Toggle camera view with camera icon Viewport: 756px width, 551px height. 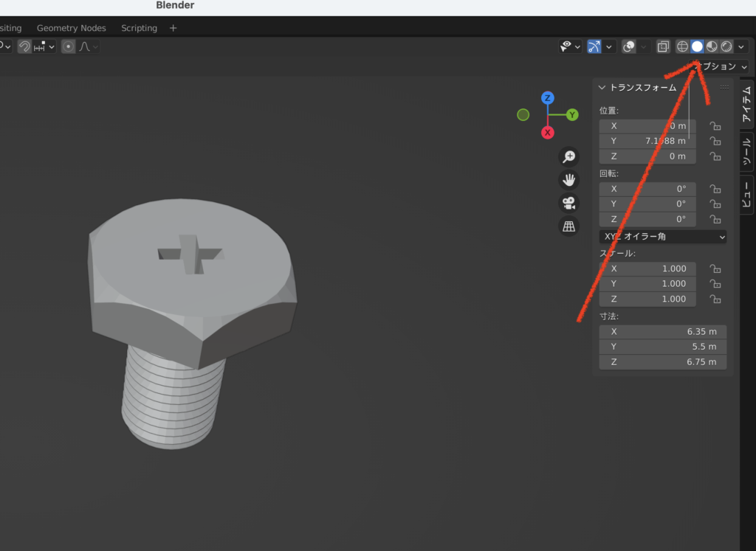(568, 203)
